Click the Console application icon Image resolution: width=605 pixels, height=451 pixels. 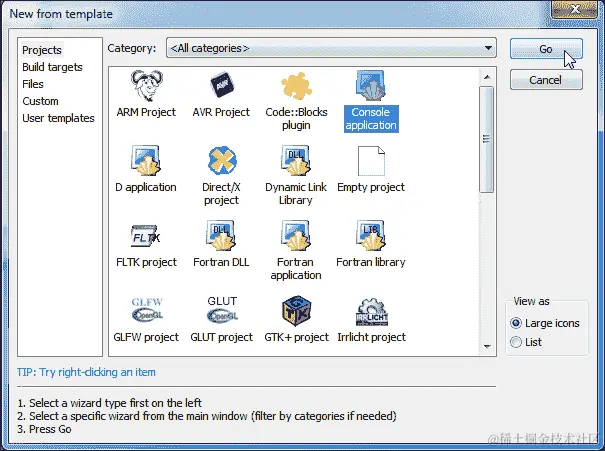[x=371, y=85]
